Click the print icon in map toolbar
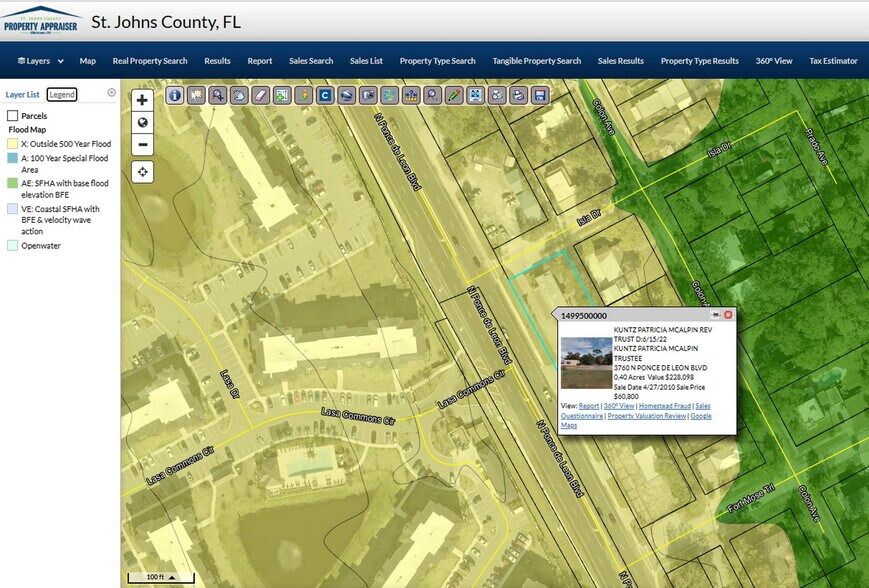 519,95
